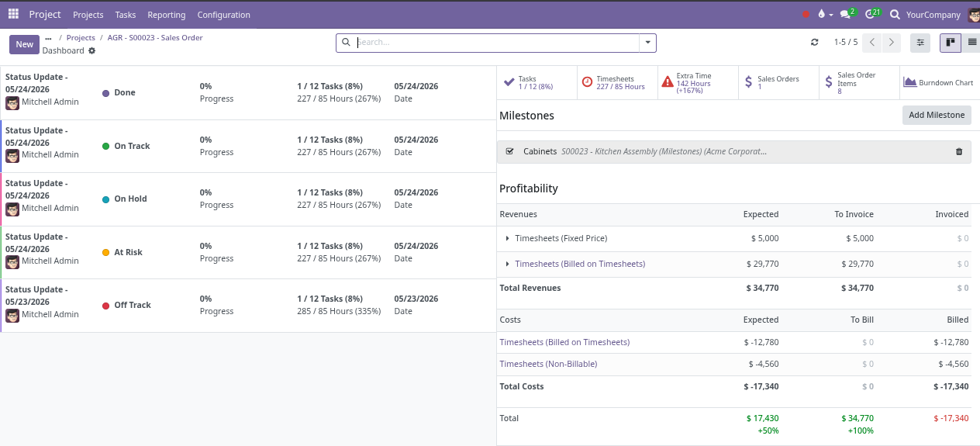This screenshot has width=980, height=446.
Task: Switch to list view
Action: 971,43
